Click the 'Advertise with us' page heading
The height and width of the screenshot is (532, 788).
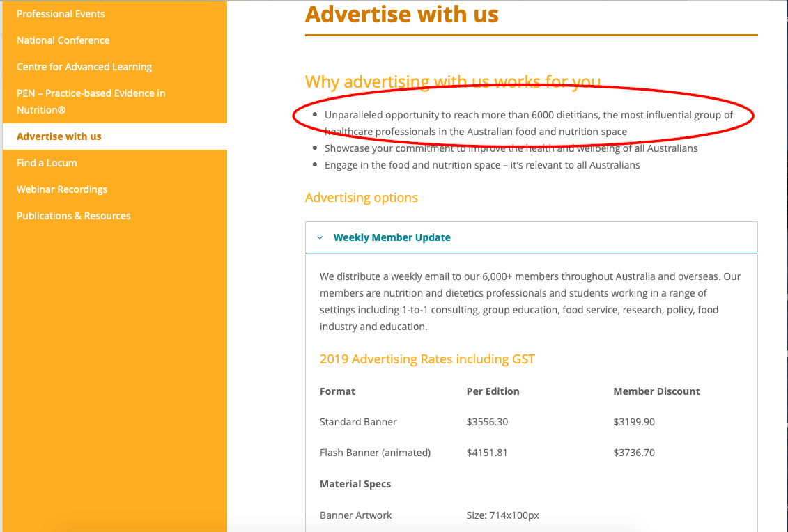[x=402, y=14]
